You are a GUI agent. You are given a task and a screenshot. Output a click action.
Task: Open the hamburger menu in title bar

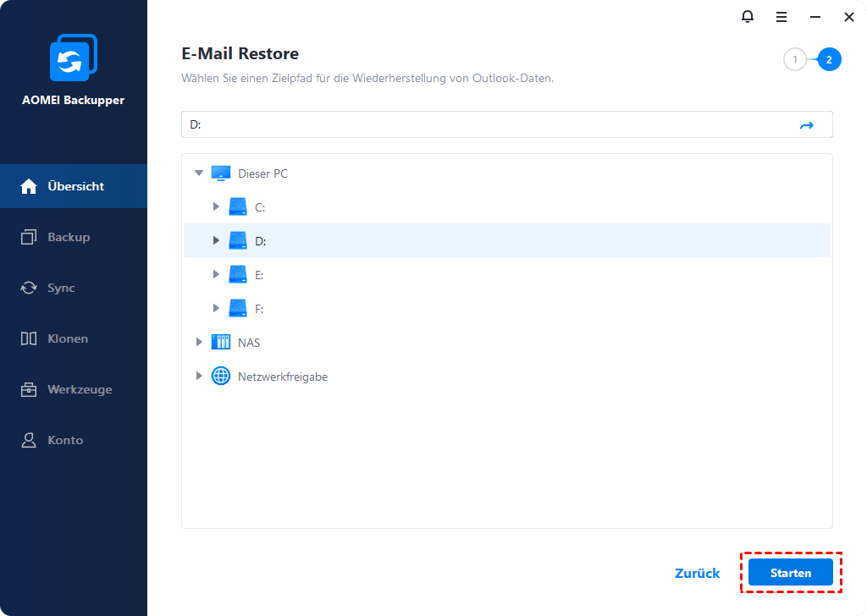click(x=781, y=17)
